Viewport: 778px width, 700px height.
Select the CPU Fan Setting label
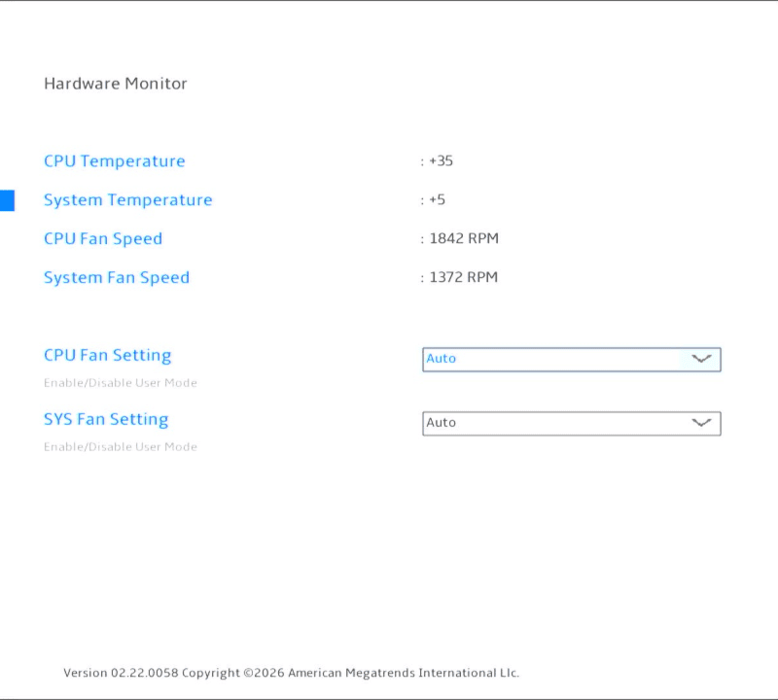[x=107, y=356]
